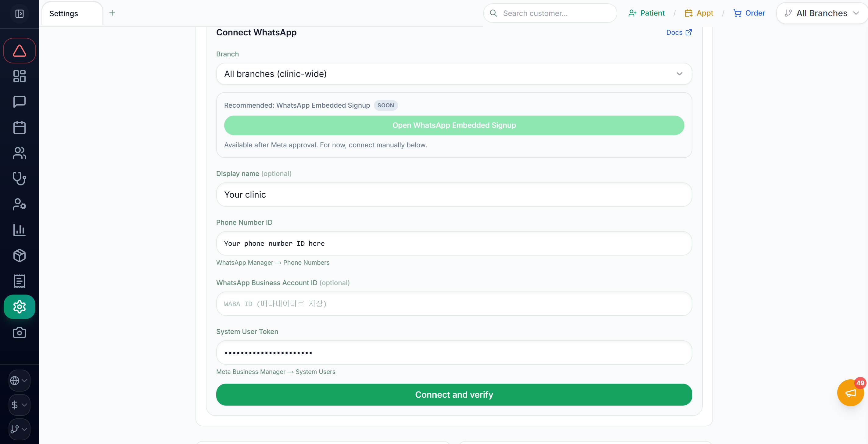This screenshot has height=444, width=868.
Task: Open the bar chart reports icon
Action: [20, 230]
